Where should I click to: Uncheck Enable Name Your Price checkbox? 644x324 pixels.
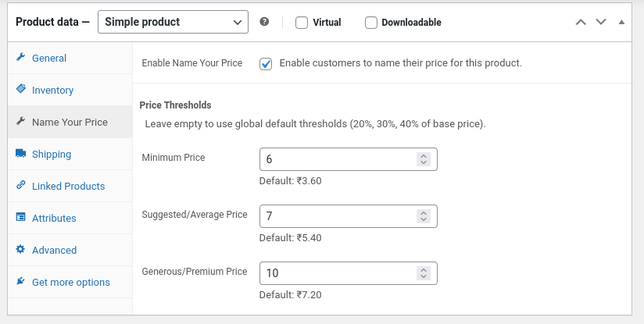tap(266, 64)
